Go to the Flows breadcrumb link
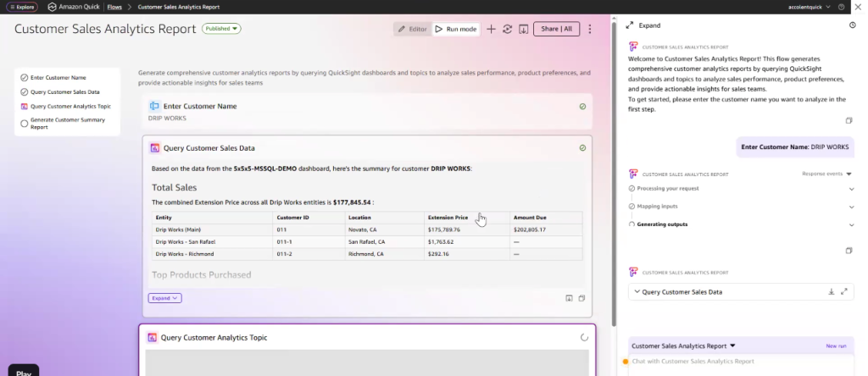 pyautogui.click(x=114, y=7)
